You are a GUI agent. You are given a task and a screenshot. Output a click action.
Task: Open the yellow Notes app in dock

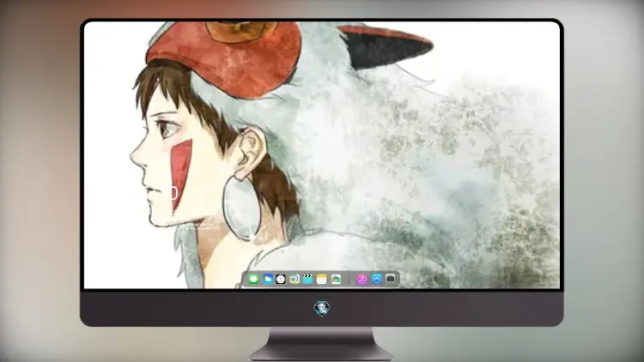322,280
